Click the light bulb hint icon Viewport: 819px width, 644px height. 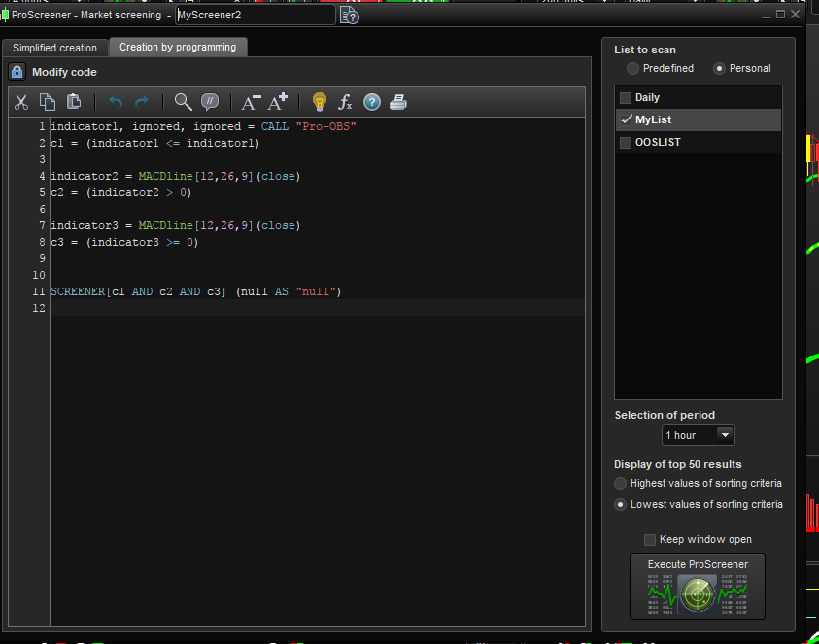[319, 102]
